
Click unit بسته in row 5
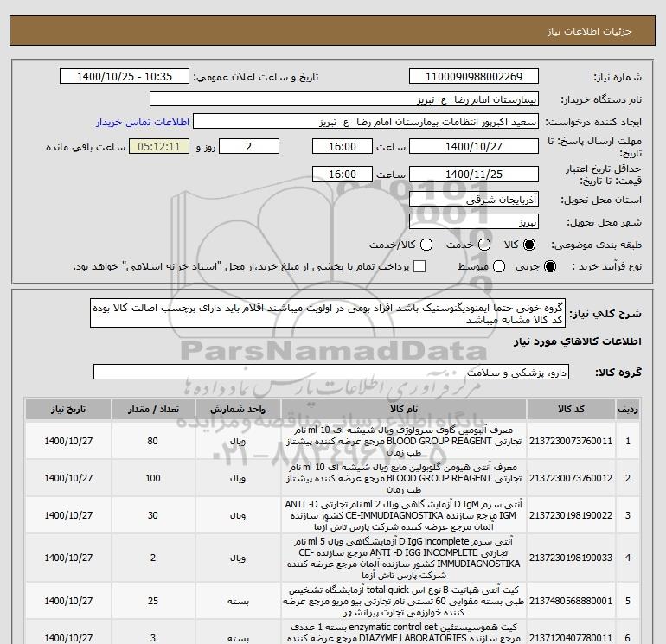[x=238, y=602]
